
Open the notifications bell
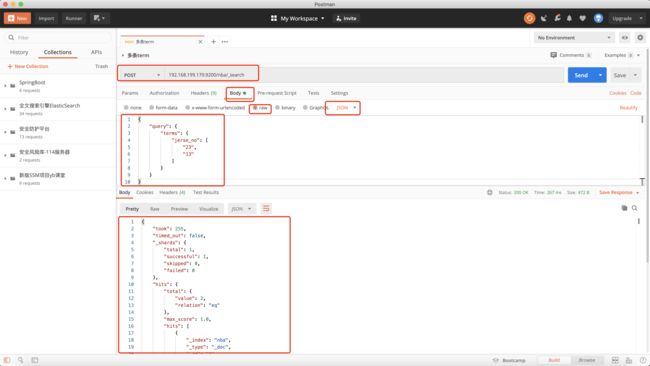tap(569, 18)
